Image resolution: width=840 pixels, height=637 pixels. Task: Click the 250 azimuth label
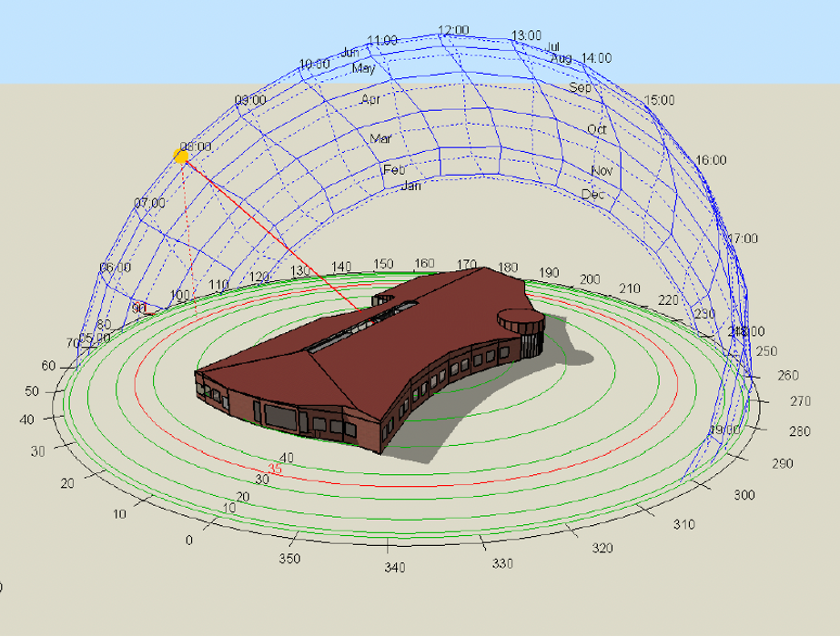click(766, 351)
